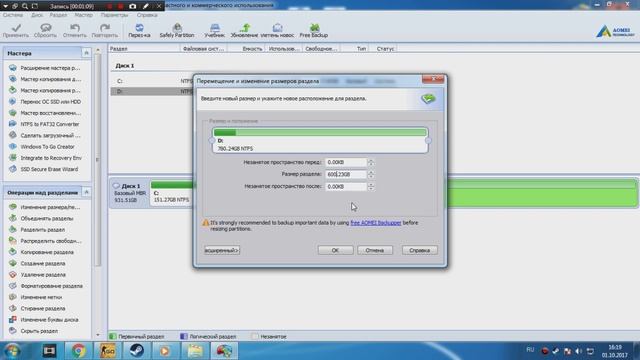Click left resize handle of partition slider
The height and width of the screenshot is (360, 640).
click(211, 140)
